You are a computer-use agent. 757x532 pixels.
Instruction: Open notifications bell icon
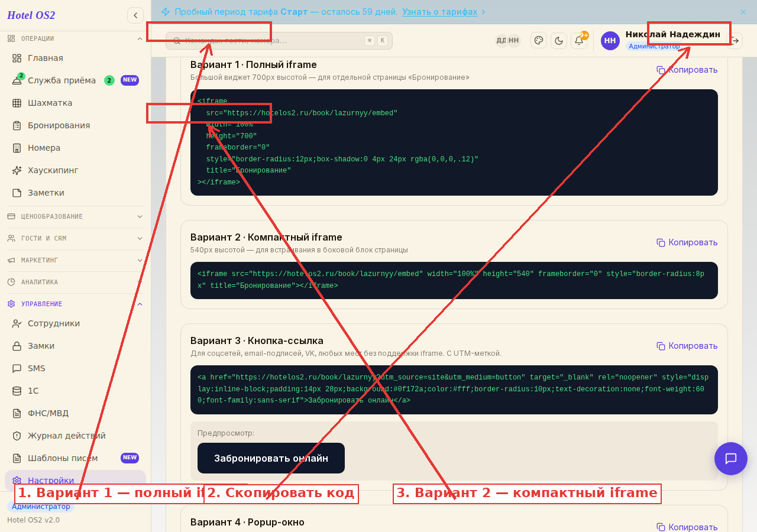[x=579, y=40]
